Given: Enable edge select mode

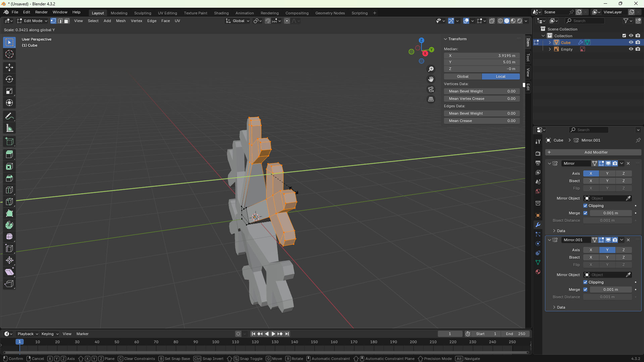Looking at the screenshot, I should [60, 21].
